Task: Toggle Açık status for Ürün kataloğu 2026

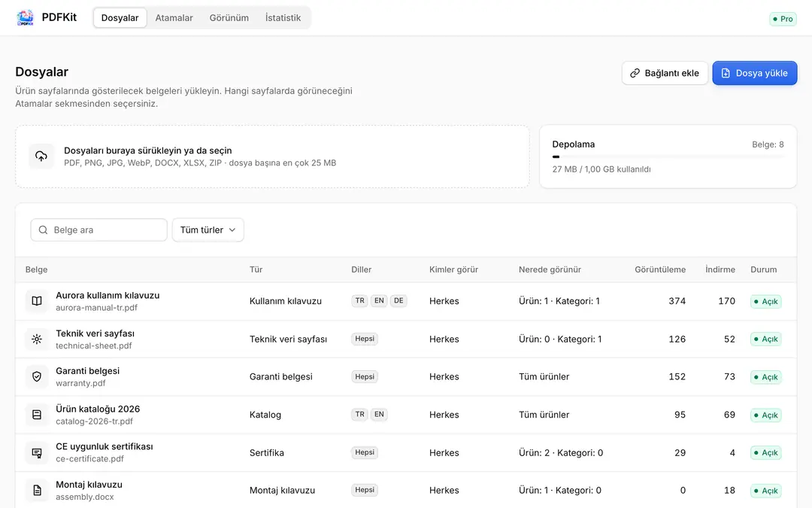Action: coord(766,415)
